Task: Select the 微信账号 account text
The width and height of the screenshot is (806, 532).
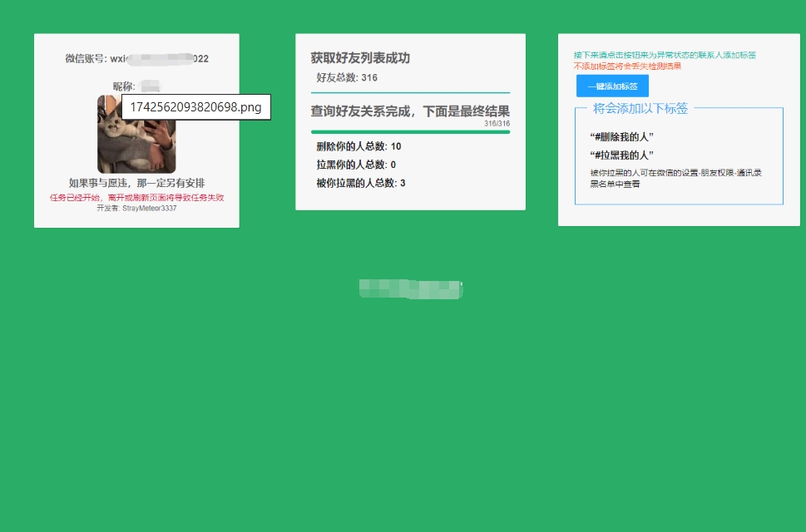Action: point(136,59)
